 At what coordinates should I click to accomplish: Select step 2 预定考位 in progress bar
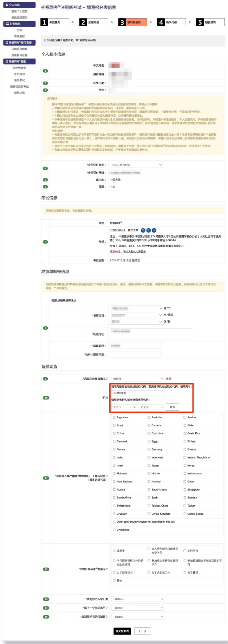[x=94, y=22]
